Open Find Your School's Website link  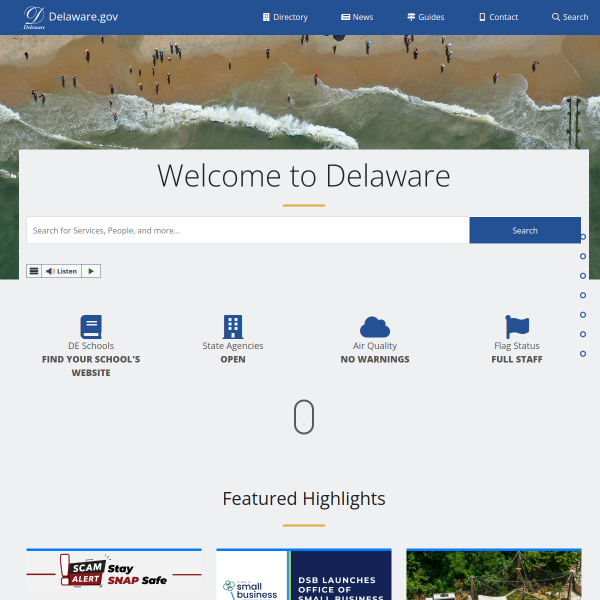(x=91, y=366)
